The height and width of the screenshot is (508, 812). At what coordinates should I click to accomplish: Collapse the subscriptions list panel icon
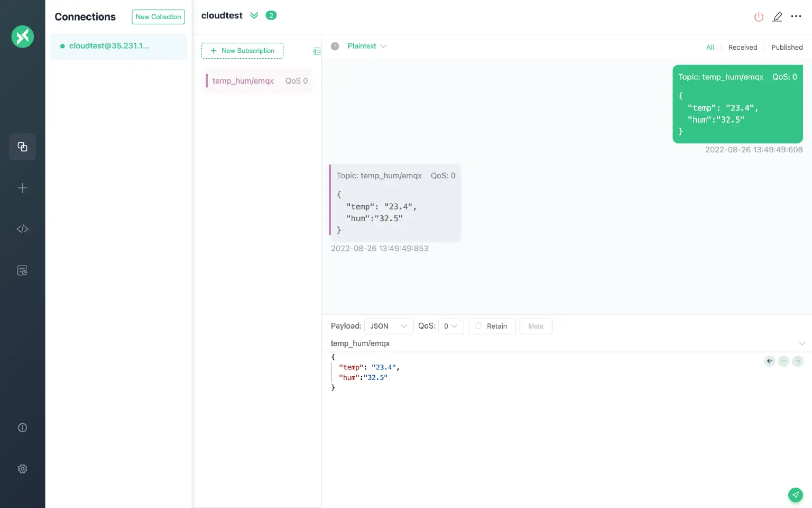coord(317,51)
